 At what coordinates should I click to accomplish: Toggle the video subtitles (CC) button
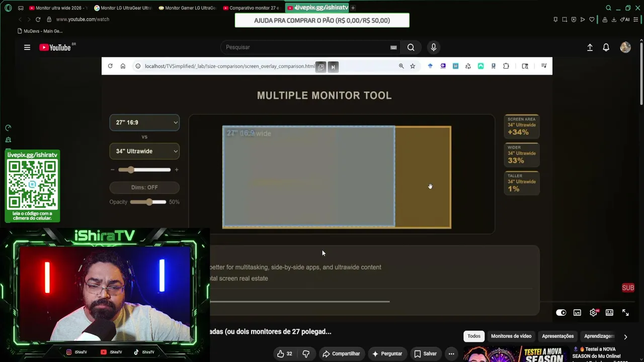577,313
